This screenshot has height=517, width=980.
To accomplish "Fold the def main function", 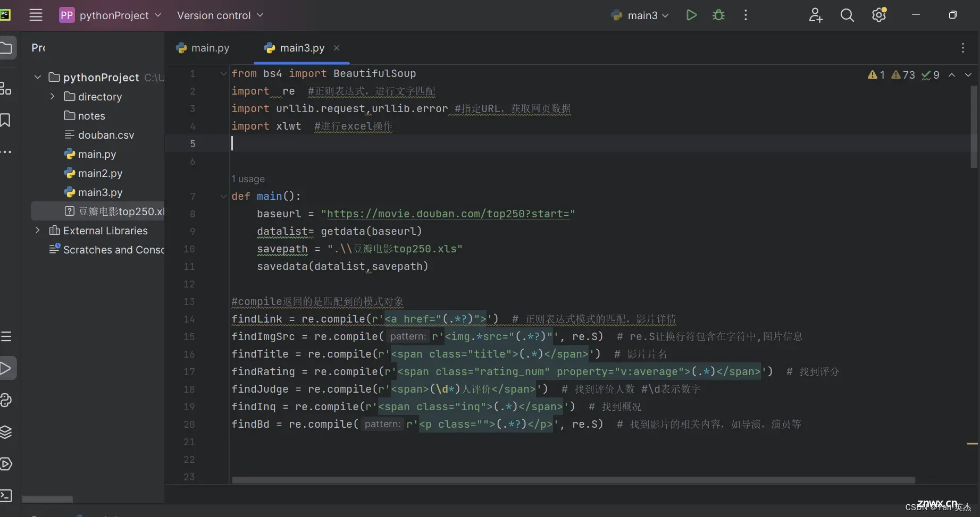I will pyautogui.click(x=223, y=197).
